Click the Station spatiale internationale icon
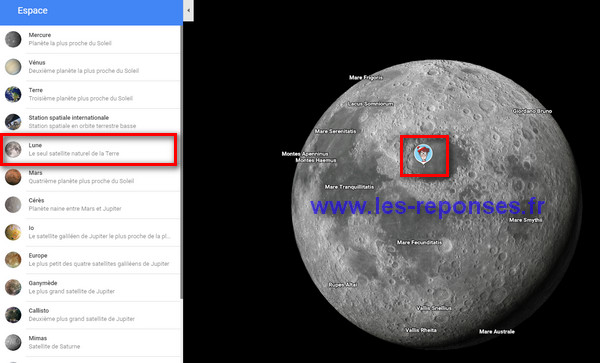The image size is (600, 363). pos(13,122)
